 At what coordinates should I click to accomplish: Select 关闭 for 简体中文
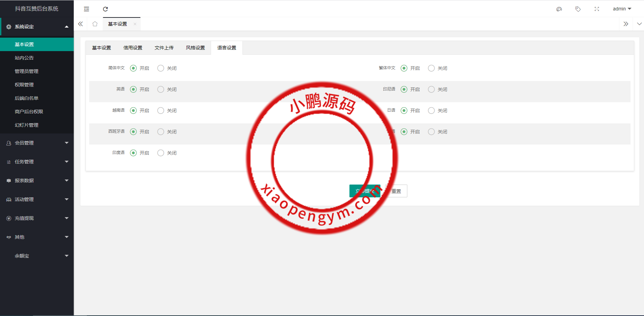pyautogui.click(x=161, y=68)
